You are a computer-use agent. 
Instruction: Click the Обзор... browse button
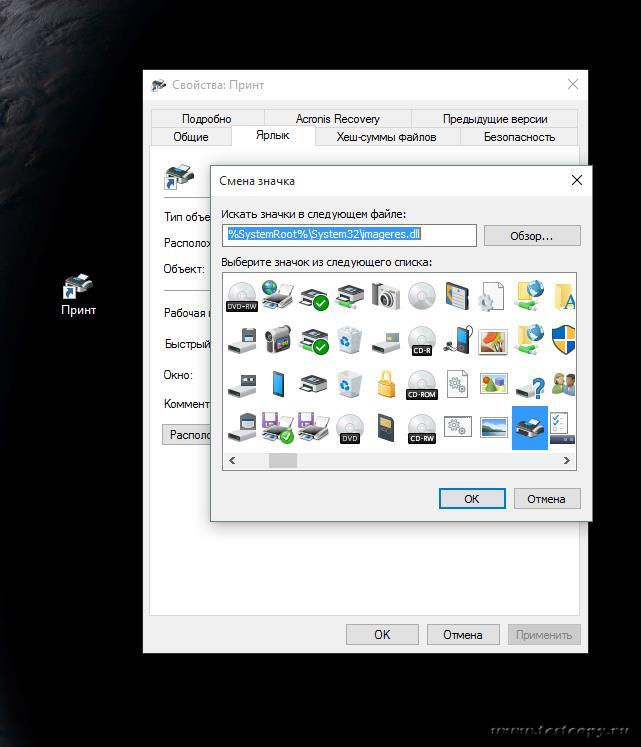[532, 236]
